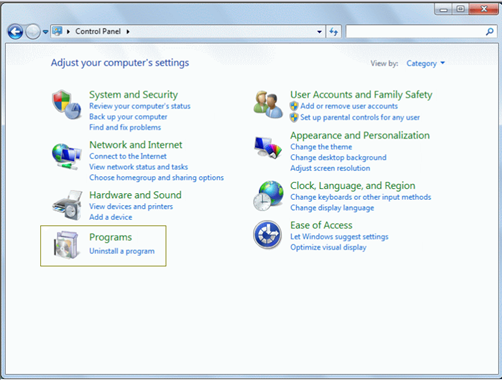
Task: Open View network status and tasks
Action: pyautogui.click(x=138, y=167)
